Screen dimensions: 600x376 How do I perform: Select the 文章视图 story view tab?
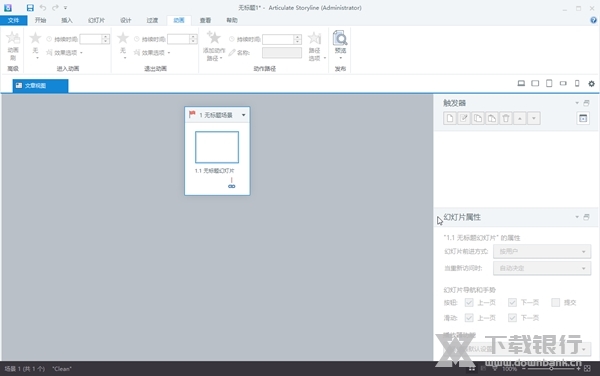pyautogui.click(x=40, y=86)
